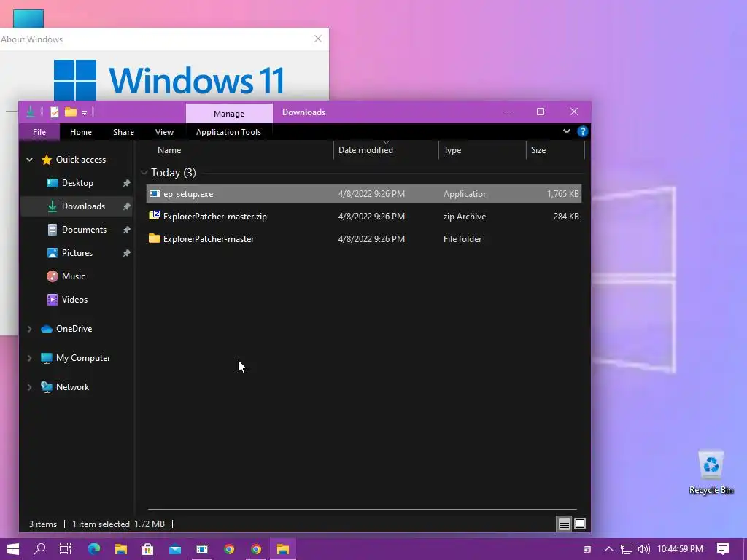Open the Mail app on the taskbar
Viewport: 747px width, 560px height.
[175, 549]
